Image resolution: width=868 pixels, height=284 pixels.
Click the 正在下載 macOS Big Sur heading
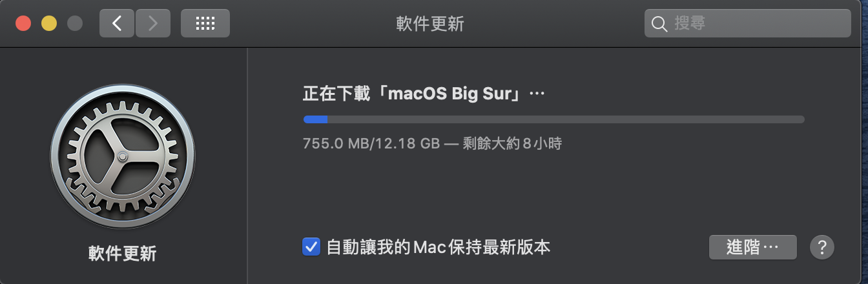pos(424,94)
